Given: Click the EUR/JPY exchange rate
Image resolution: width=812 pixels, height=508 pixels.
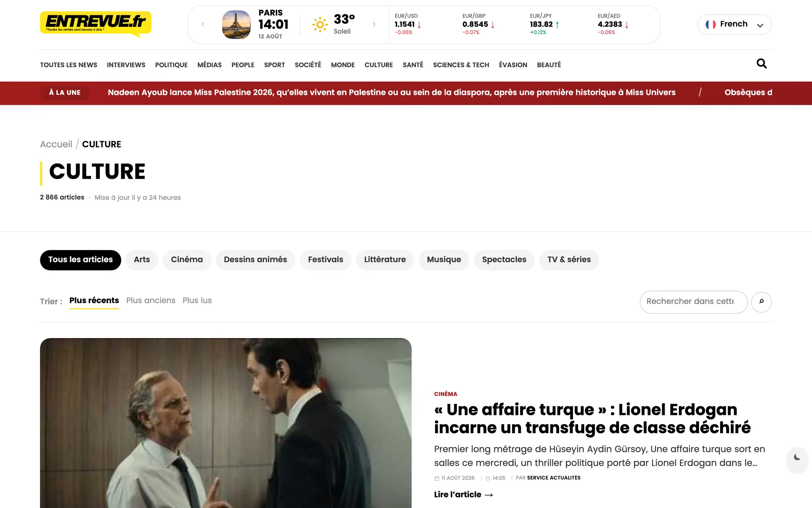Looking at the screenshot, I should click(545, 24).
